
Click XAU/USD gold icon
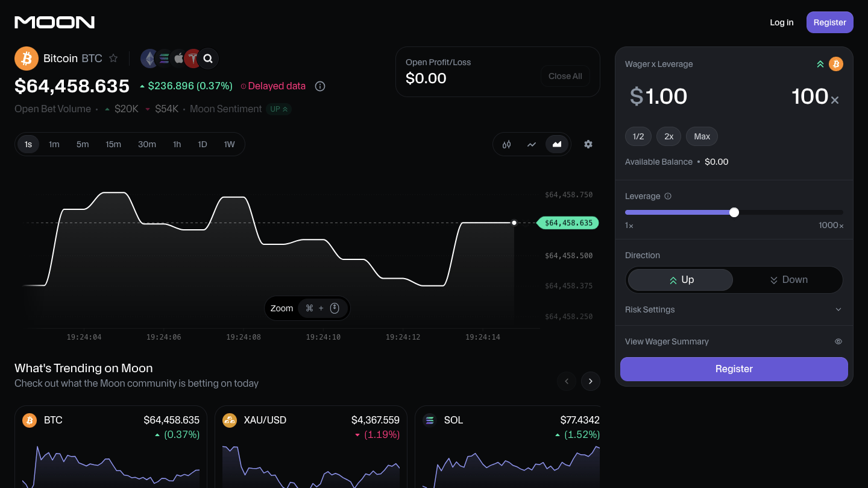coord(230,420)
